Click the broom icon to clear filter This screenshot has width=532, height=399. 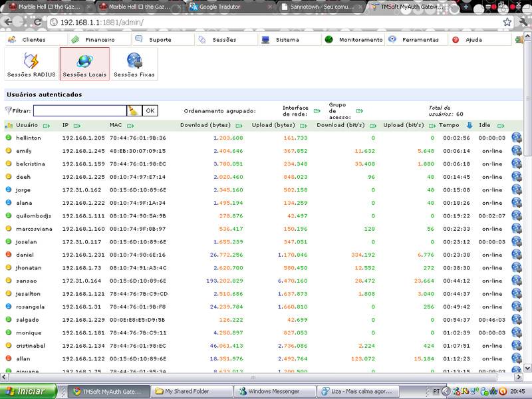134,111
